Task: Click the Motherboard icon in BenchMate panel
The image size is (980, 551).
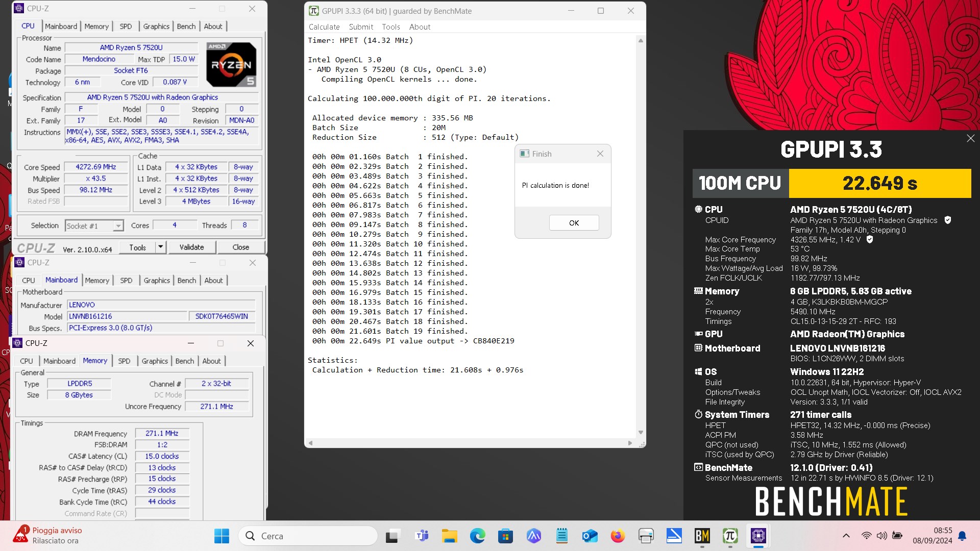Action: [698, 348]
